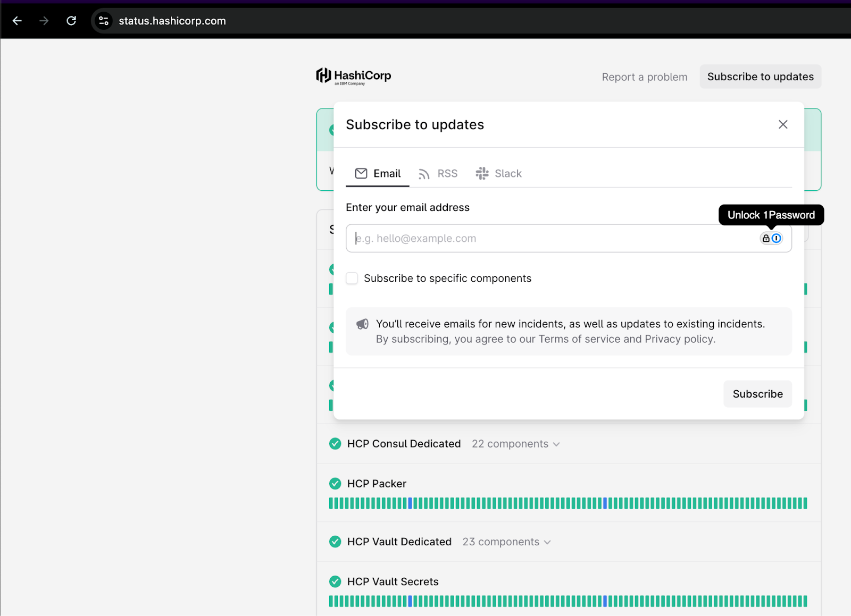Viewport: 851px width, 616px height.
Task: Click the HashiCorp logo
Action: tap(354, 76)
